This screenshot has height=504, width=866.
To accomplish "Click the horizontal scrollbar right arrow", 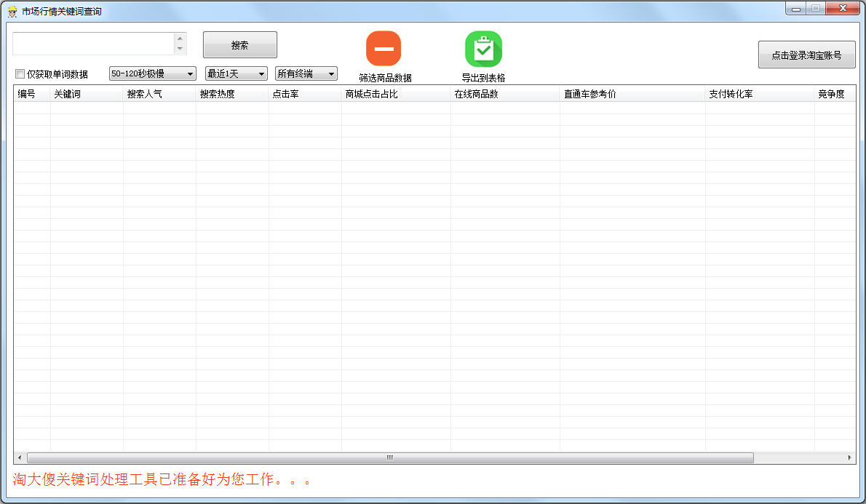I will pyautogui.click(x=849, y=458).
